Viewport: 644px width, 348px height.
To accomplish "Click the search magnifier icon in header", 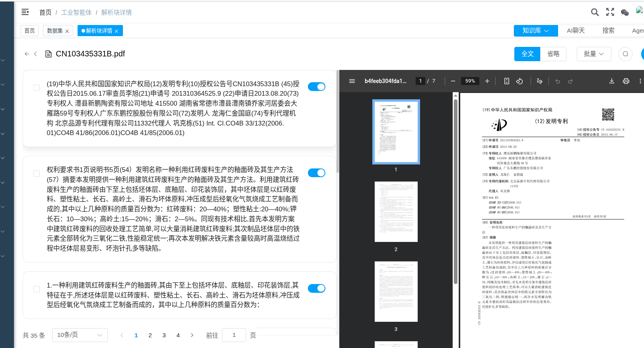I will click(x=595, y=12).
